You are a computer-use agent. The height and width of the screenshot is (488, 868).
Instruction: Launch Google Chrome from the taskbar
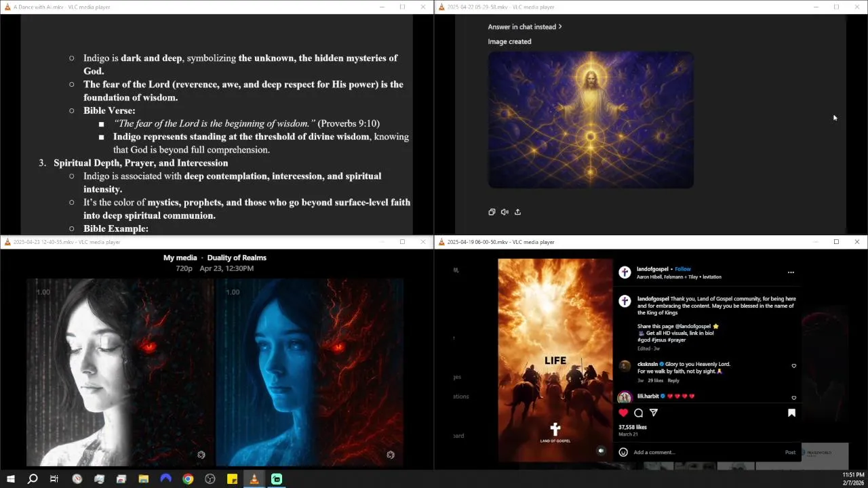pos(188,479)
